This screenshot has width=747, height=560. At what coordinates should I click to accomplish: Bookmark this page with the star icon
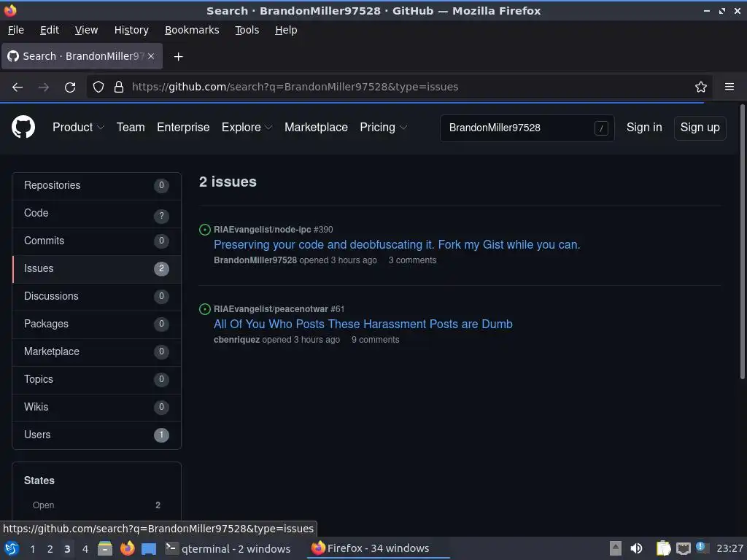click(x=701, y=87)
